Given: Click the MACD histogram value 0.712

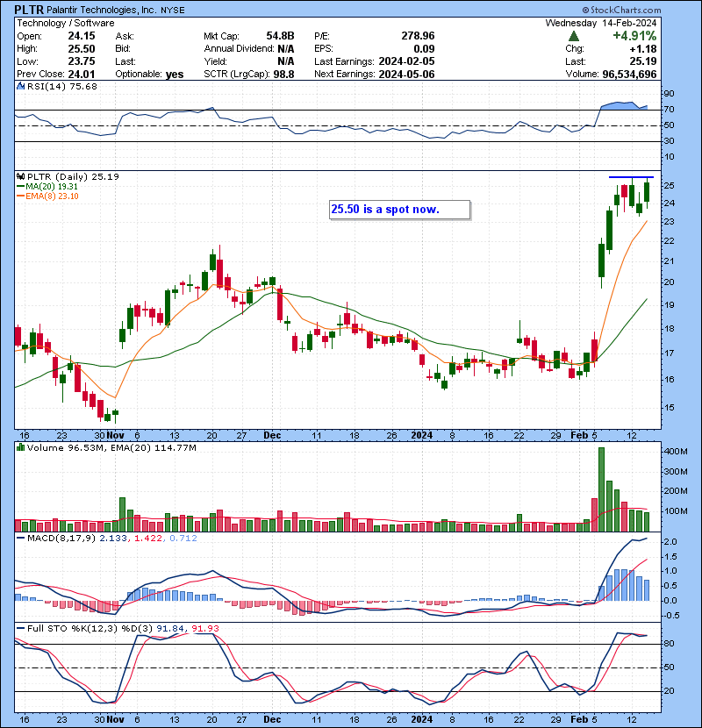Looking at the screenshot, I should pos(183,539).
